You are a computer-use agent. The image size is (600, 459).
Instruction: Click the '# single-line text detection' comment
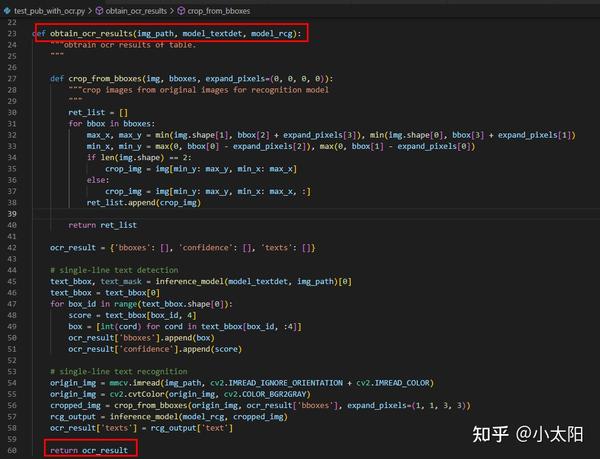click(114, 270)
